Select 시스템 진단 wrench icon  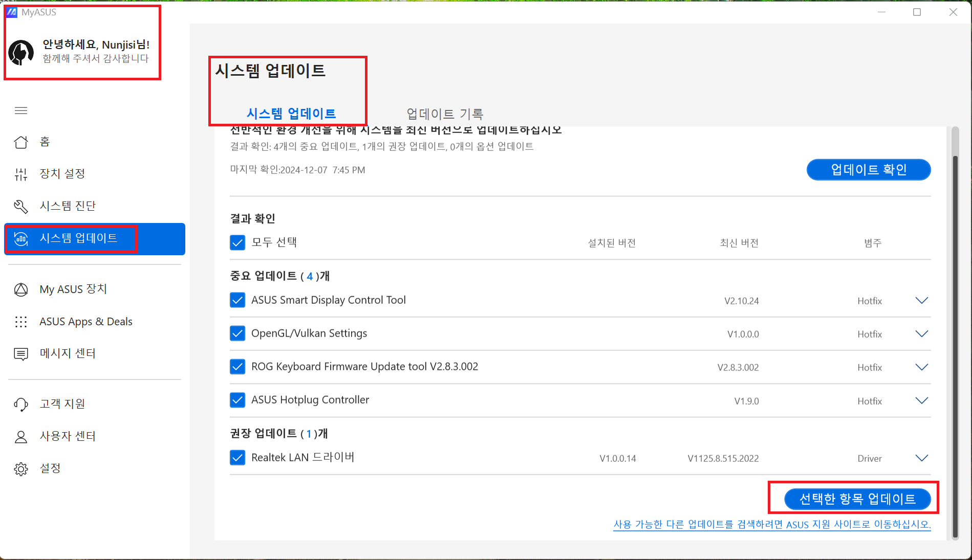coord(21,206)
